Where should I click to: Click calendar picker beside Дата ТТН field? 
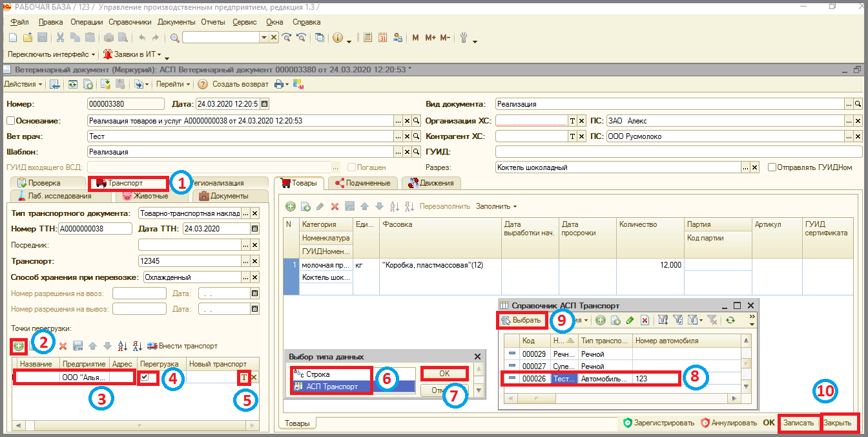click(254, 228)
